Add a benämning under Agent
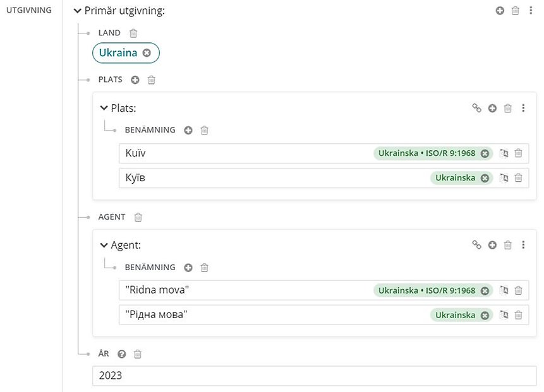The width and height of the screenshot is (544, 392). coord(188,267)
